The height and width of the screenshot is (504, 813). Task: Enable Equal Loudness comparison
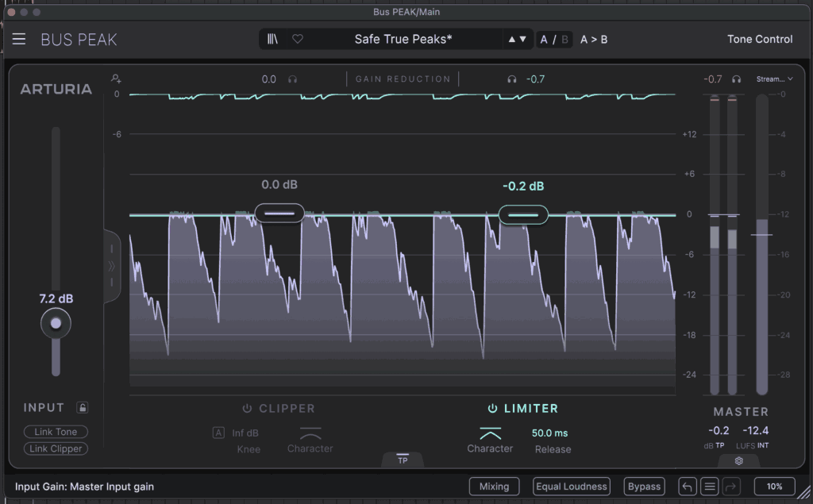[x=571, y=487]
